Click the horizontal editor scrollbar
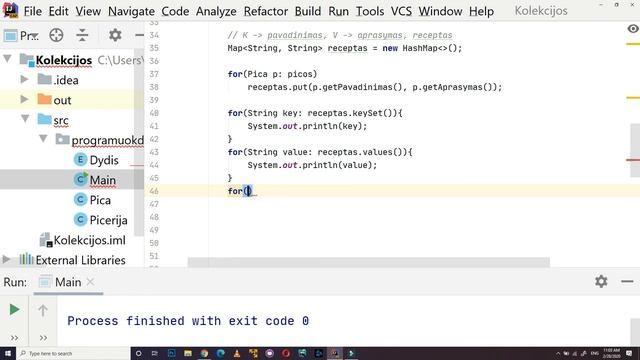Viewport: 640px width, 360px height. point(369,262)
